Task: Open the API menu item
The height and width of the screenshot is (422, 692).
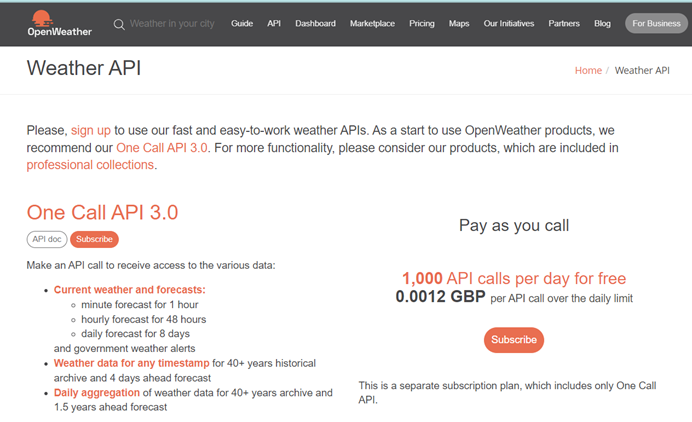Action: pyautogui.click(x=274, y=23)
